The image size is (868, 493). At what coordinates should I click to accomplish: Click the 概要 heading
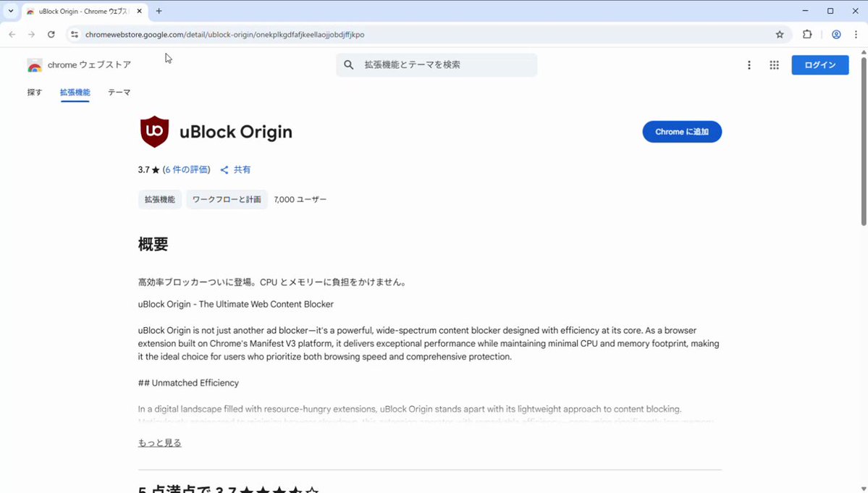[x=153, y=244]
